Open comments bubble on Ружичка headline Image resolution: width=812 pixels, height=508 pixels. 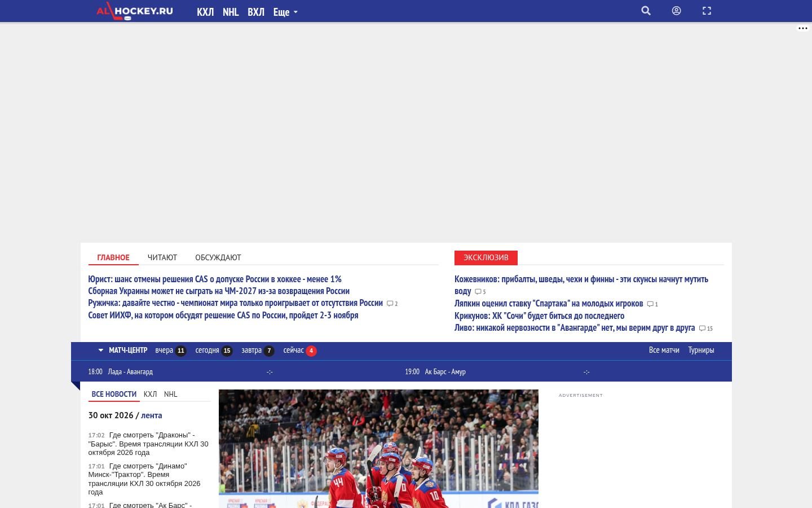click(x=392, y=304)
